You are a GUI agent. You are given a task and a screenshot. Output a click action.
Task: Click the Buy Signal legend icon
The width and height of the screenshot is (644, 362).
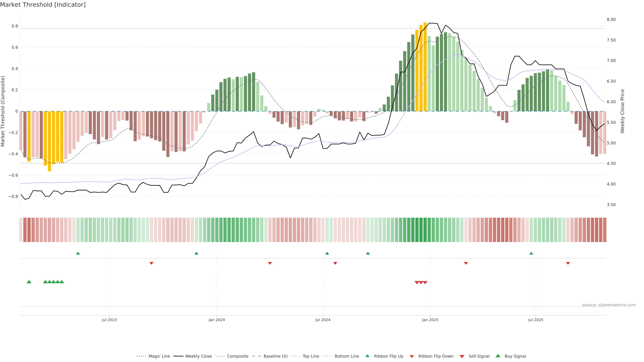498,356
